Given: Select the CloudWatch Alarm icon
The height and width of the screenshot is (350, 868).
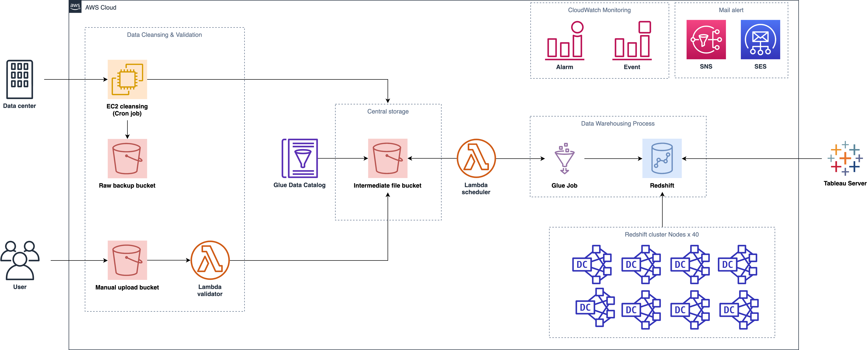Looking at the screenshot, I should coord(565,40).
